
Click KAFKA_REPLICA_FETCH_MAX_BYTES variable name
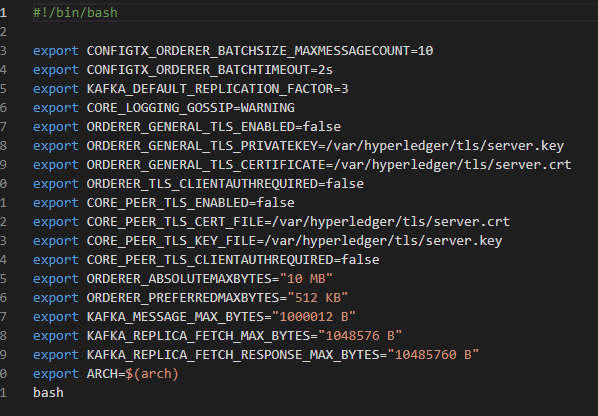click(198, 336)
